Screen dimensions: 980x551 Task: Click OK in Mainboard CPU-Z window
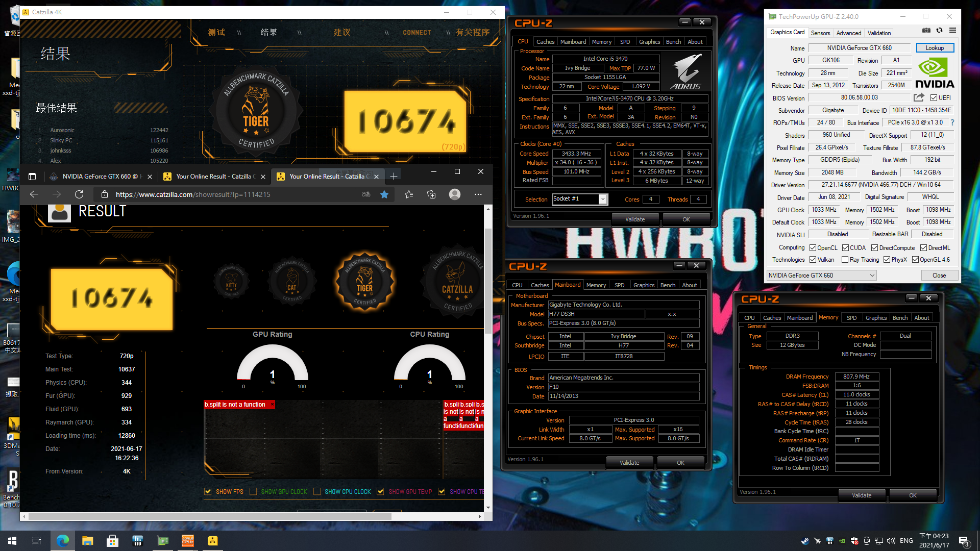(x=680, y=463)
